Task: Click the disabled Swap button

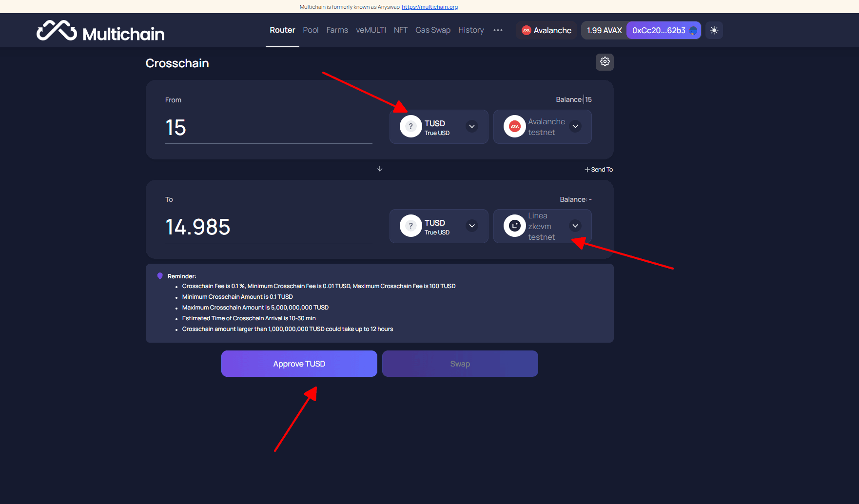Action: tap(460, 364)
